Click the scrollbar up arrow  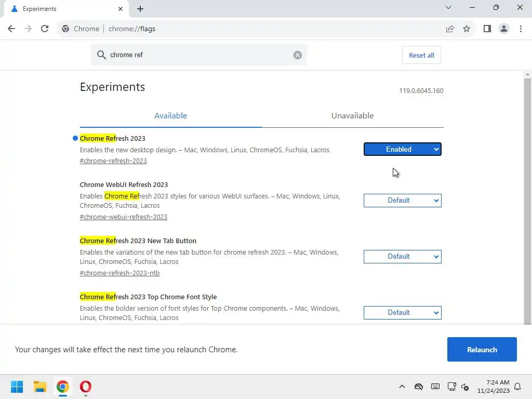tap(527, 74)
